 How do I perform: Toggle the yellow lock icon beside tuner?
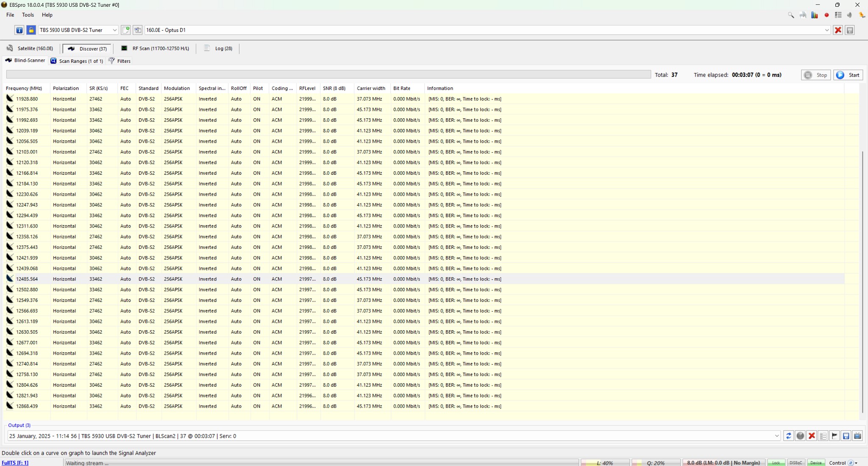(x=31, y=30)
